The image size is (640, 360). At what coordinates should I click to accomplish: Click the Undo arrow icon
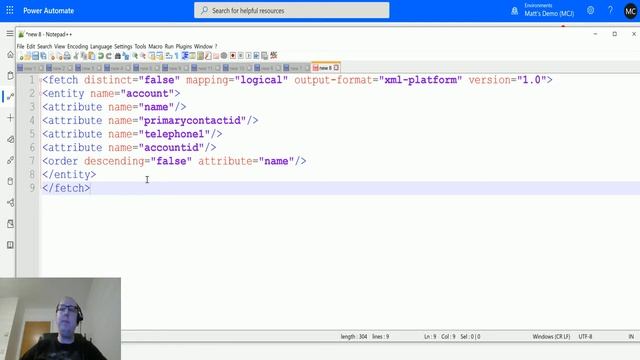click(100, 56)
